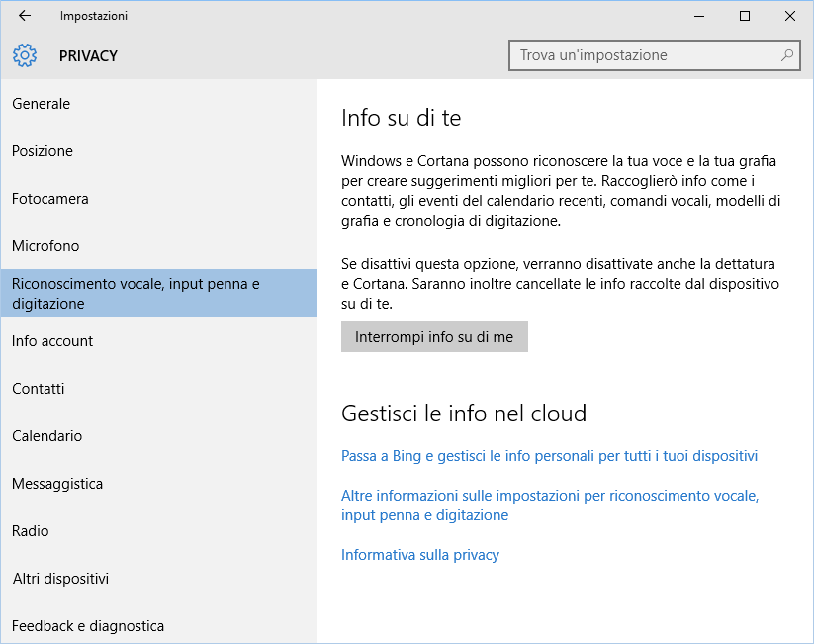Open the Contatti privacy page

(x=159, y=389)
